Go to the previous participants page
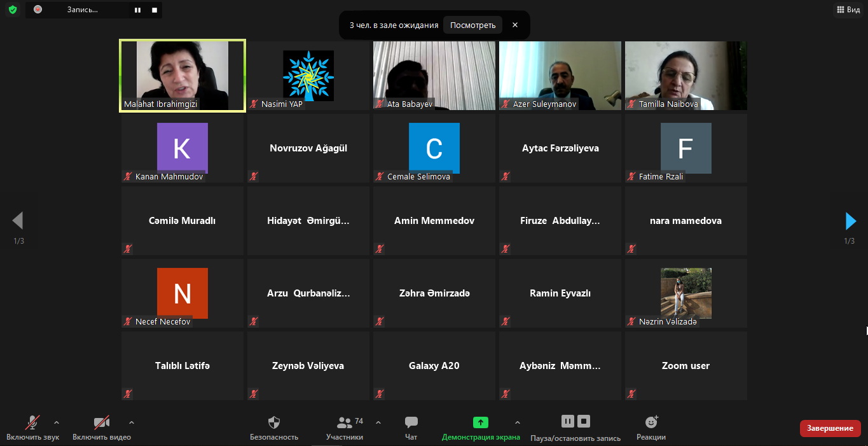Image resolution: width=868 pixels, height=446 pixels. [x=18, y=221]
